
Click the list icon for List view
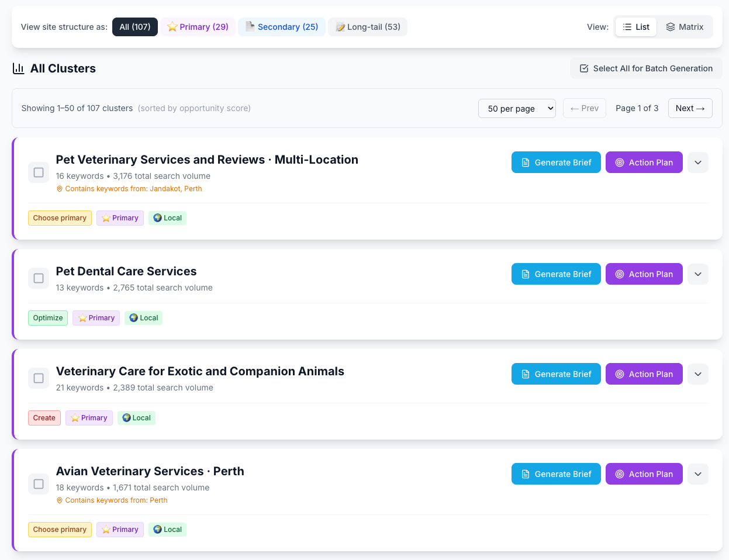627,27
